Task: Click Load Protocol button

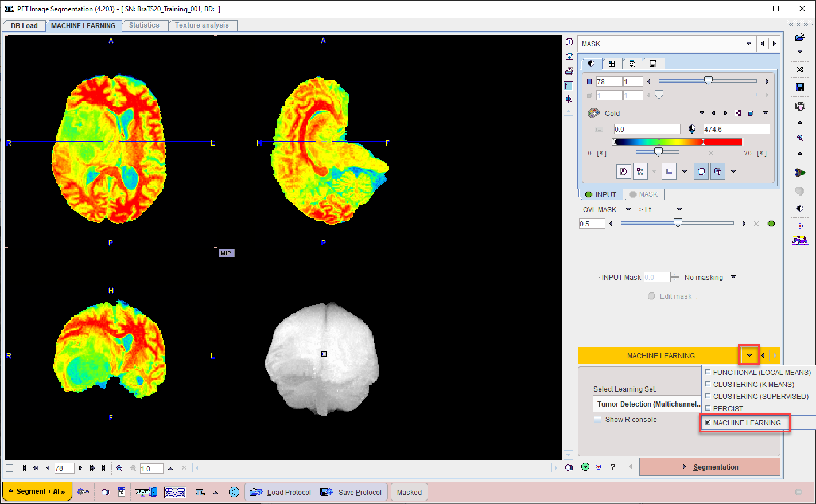Action: click(x=281, y=492)
